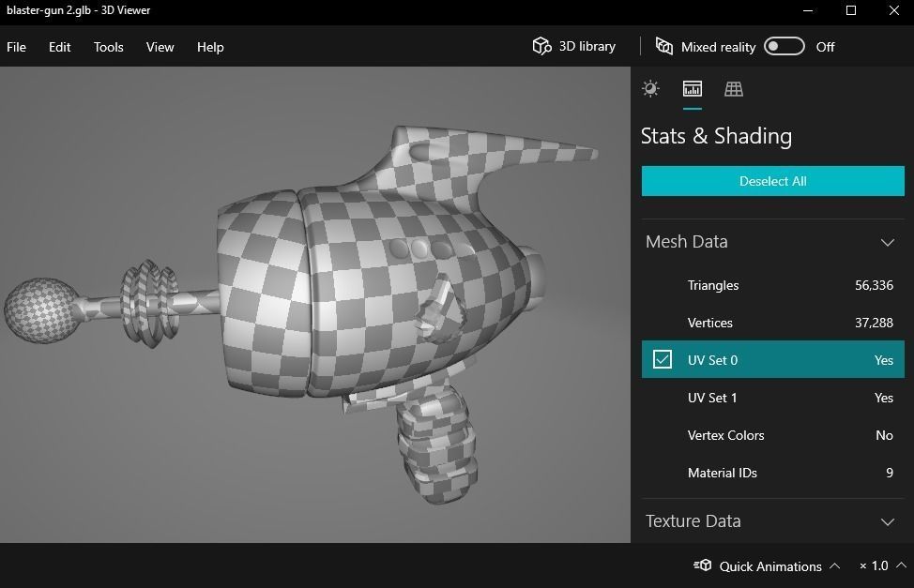Open the Tools menu

coord(109,47)
